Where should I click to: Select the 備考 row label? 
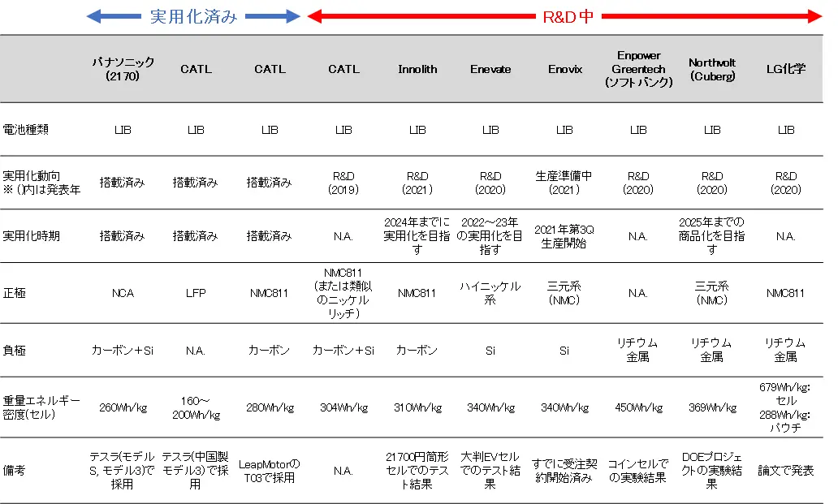[x=14, y=471]
